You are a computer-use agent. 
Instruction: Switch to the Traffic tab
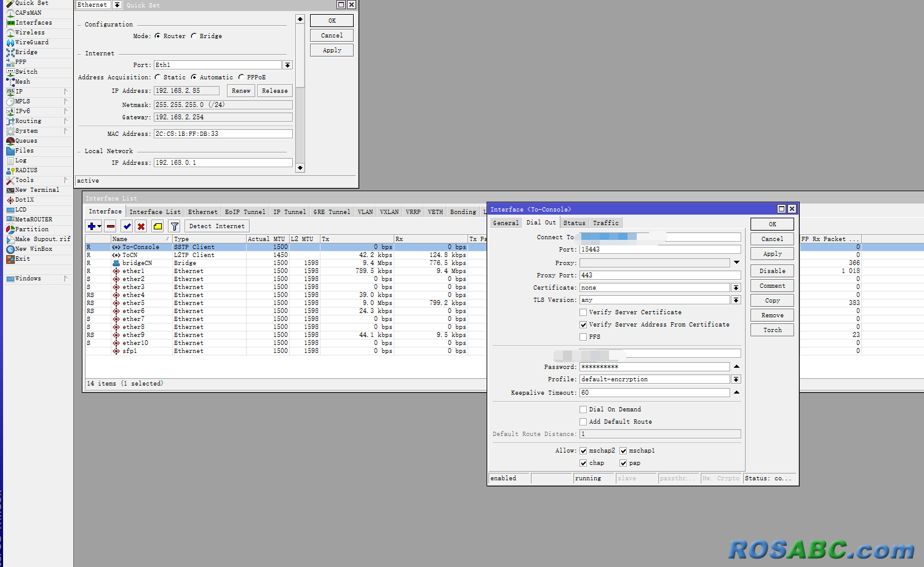tap(605, 223)
